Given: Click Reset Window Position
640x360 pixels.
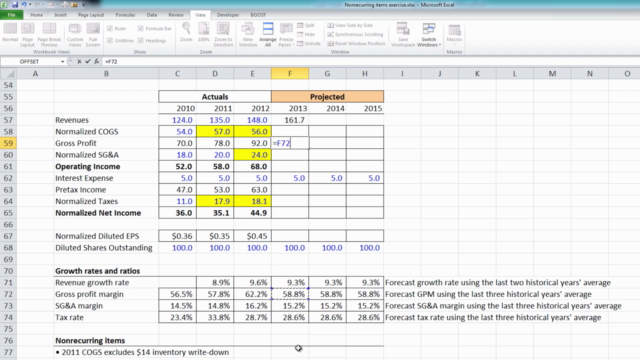Looking at the screenshot, I should click(x=356, y=43).
